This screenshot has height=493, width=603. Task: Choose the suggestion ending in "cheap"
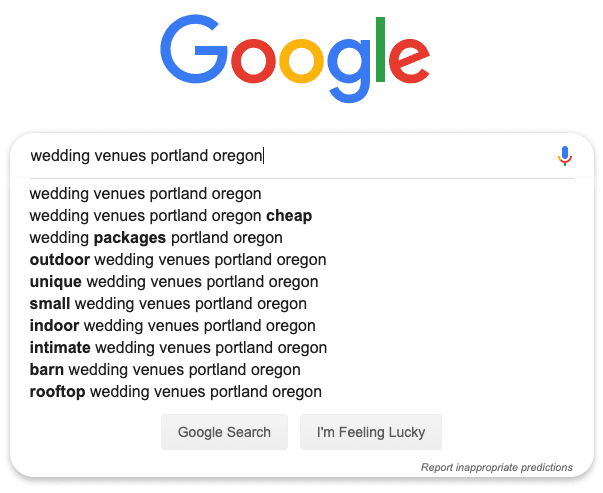click(171, 216)
